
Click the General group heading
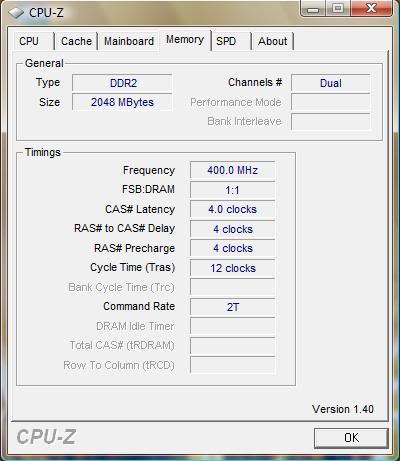[44, 63]
